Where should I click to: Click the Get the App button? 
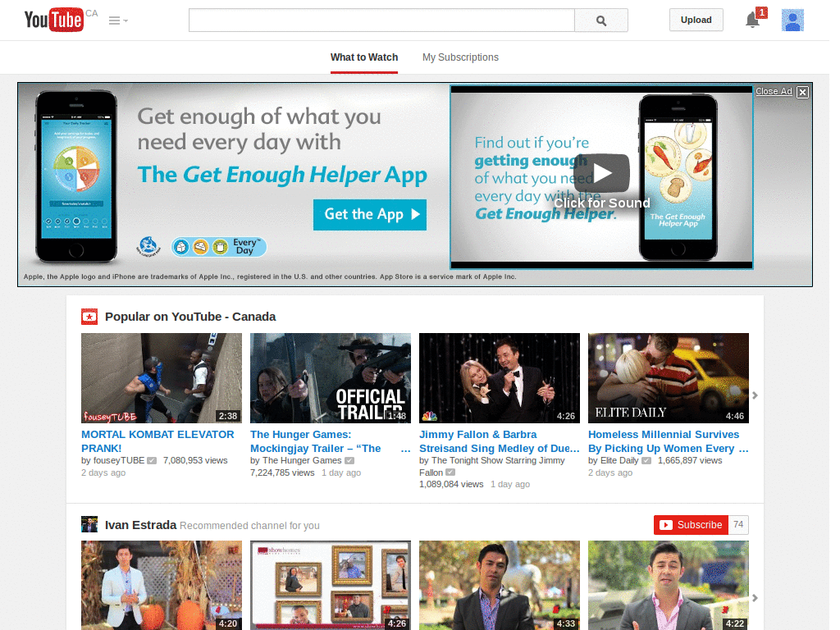click(x=370, y=214)
